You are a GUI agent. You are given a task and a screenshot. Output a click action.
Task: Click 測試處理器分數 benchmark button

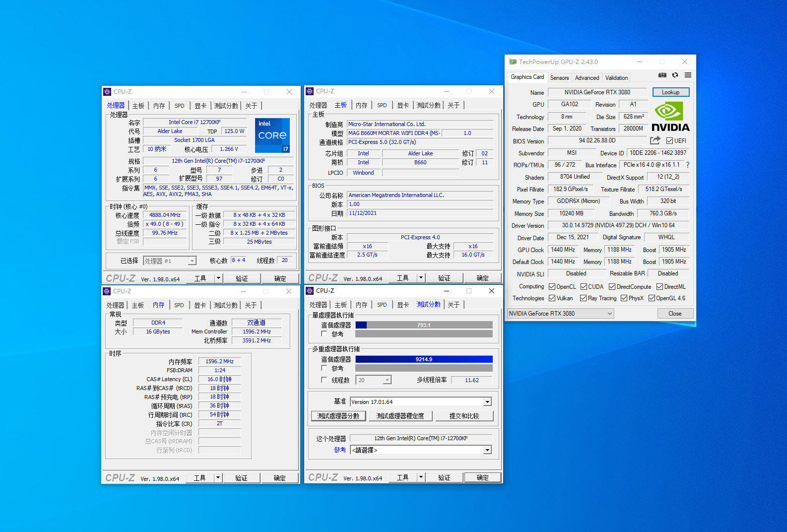(x=338, y=416)
